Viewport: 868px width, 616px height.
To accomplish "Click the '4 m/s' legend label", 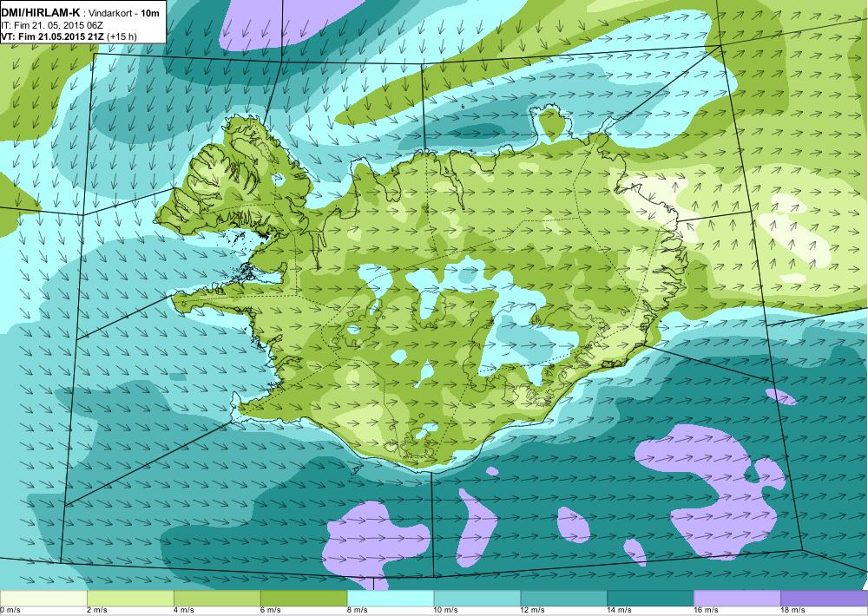I will [184, 611].
